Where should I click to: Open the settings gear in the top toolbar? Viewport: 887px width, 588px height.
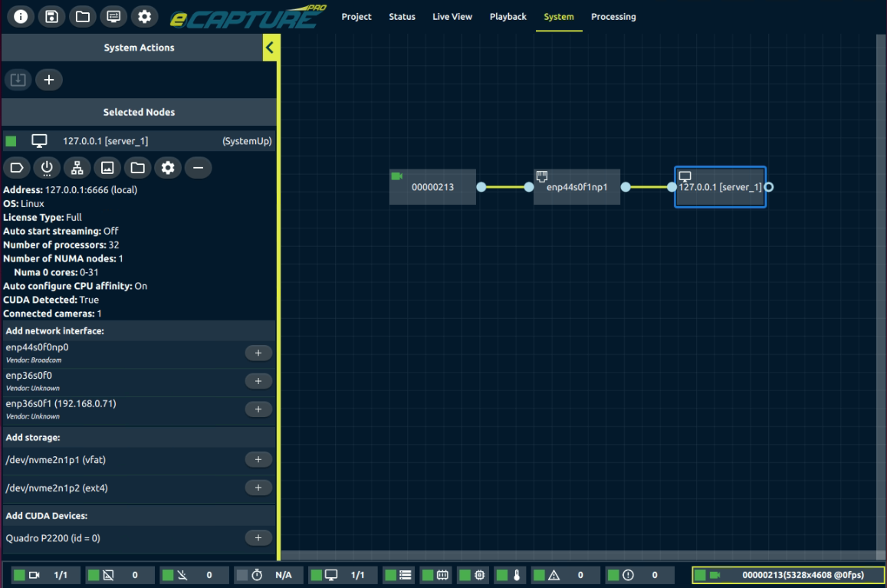tap(144, 15)
